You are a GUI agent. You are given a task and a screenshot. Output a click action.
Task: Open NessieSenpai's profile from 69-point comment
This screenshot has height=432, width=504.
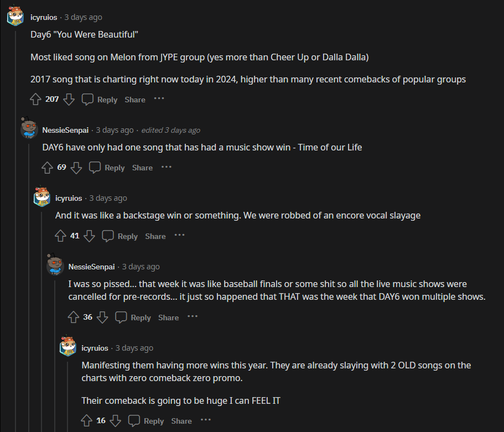65,130
